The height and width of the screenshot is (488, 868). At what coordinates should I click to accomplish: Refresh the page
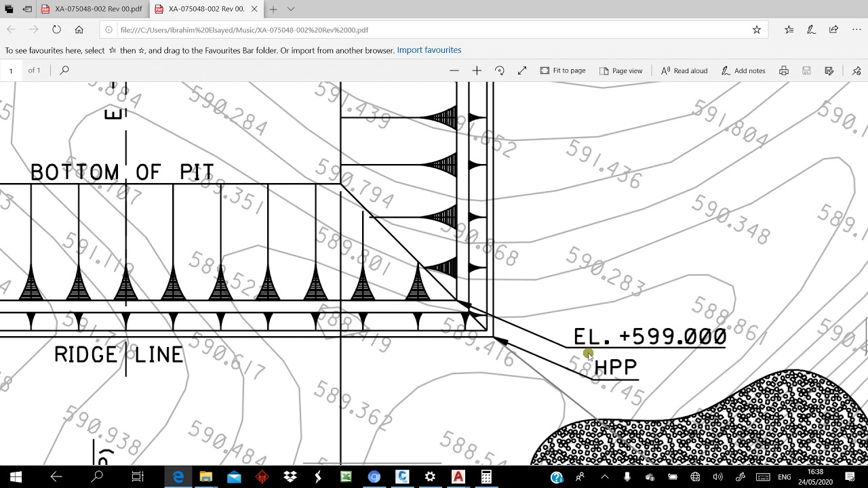[x=56, y=30]
